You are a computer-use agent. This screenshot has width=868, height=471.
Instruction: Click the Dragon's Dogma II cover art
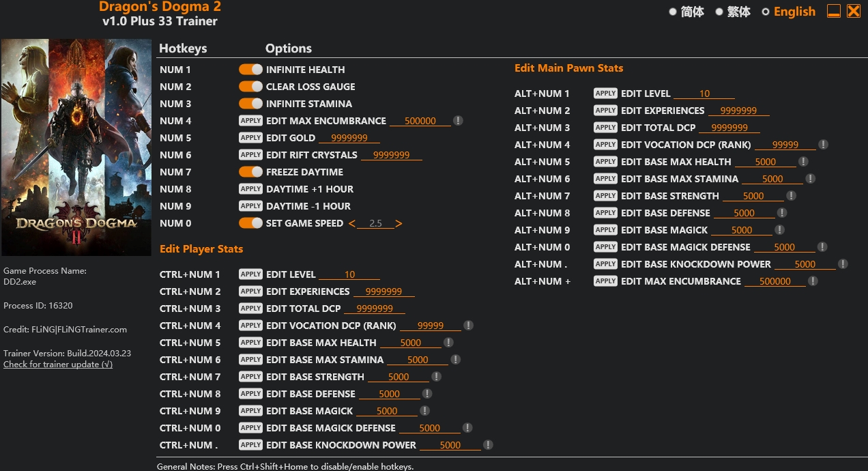coord(76,147)
